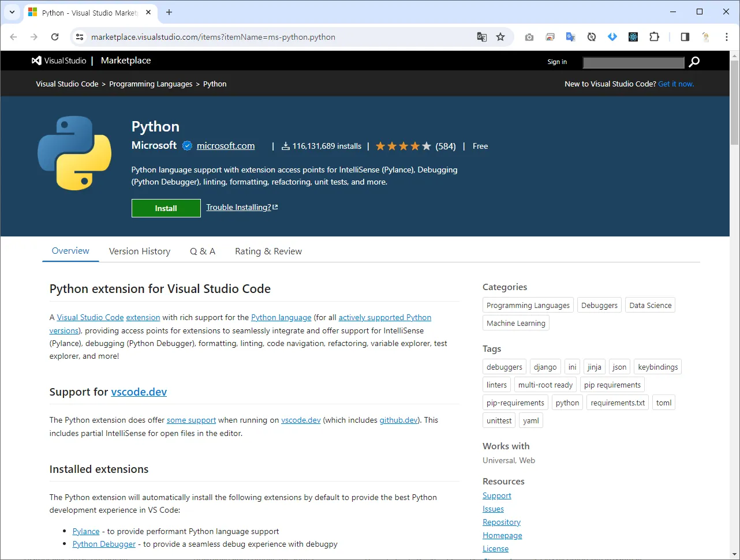Click the translate page icon in address bar
This screenshot has height=560, width=740.
482,37
